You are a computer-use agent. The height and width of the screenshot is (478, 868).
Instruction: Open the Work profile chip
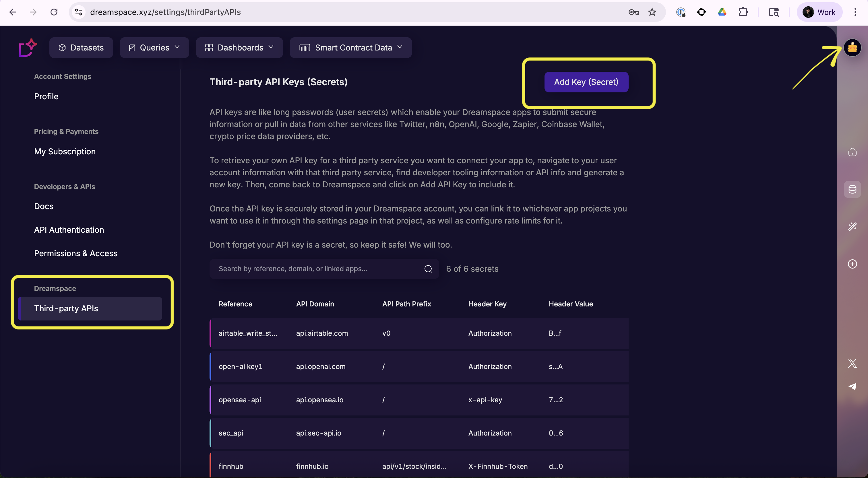click(x=819, y=12)
